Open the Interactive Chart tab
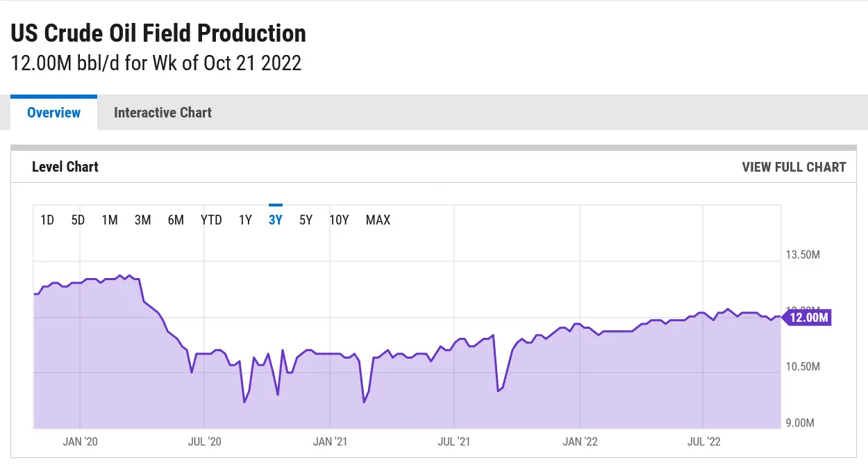Image resolution: width=868 pixels, height=465 pixels. [x=162, y=113]
